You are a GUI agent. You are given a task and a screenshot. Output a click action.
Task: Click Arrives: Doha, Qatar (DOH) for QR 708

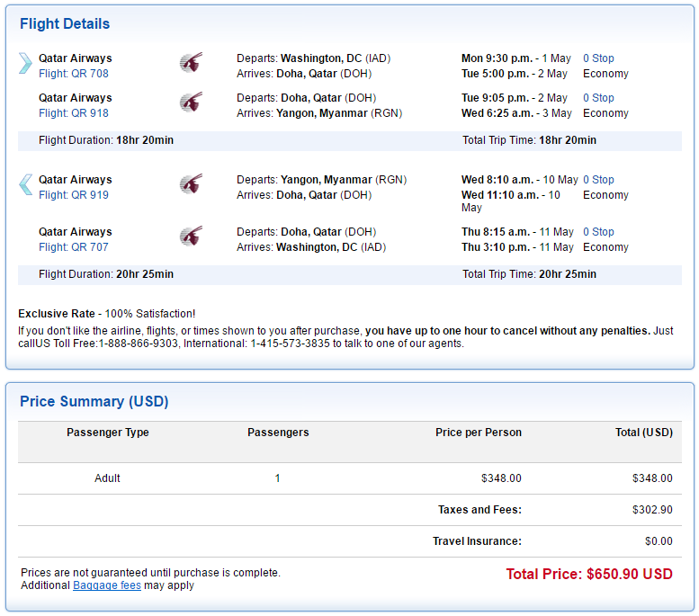[x=304, y=74]
